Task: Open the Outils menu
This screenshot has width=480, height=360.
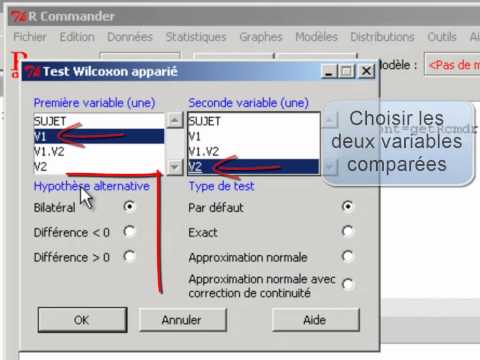Action: [442, 37]
